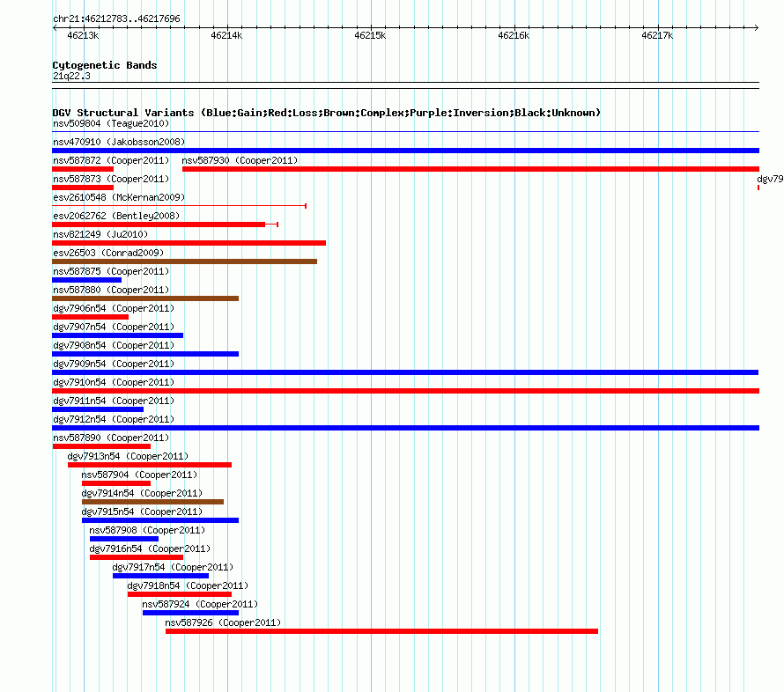Click the 46213k ruler tick label

[83, 35]
